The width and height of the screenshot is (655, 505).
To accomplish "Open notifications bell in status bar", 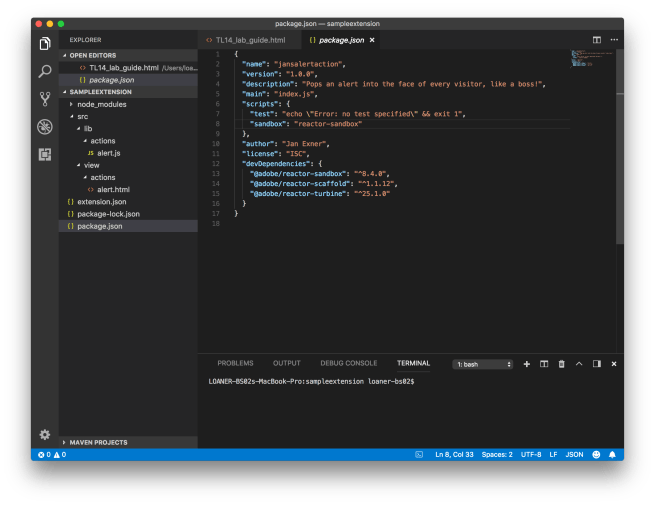I will pyautogui.click(x=612, y=455).
